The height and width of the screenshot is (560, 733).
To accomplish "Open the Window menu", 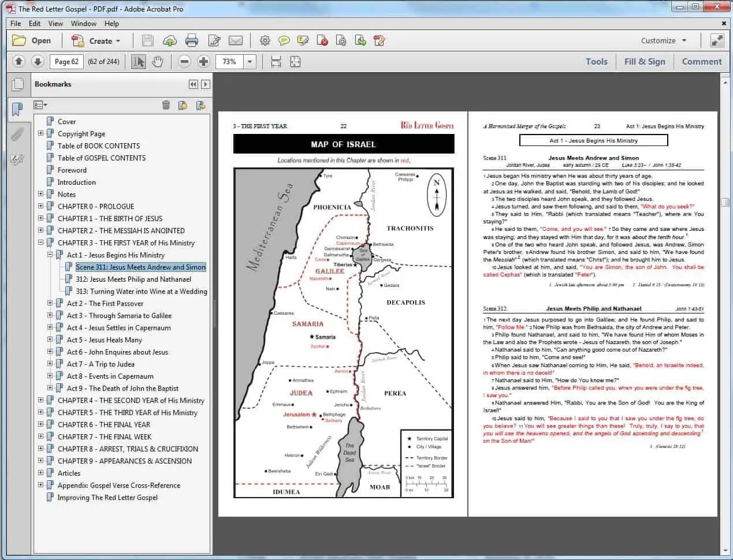I will [x=84, y=24].
